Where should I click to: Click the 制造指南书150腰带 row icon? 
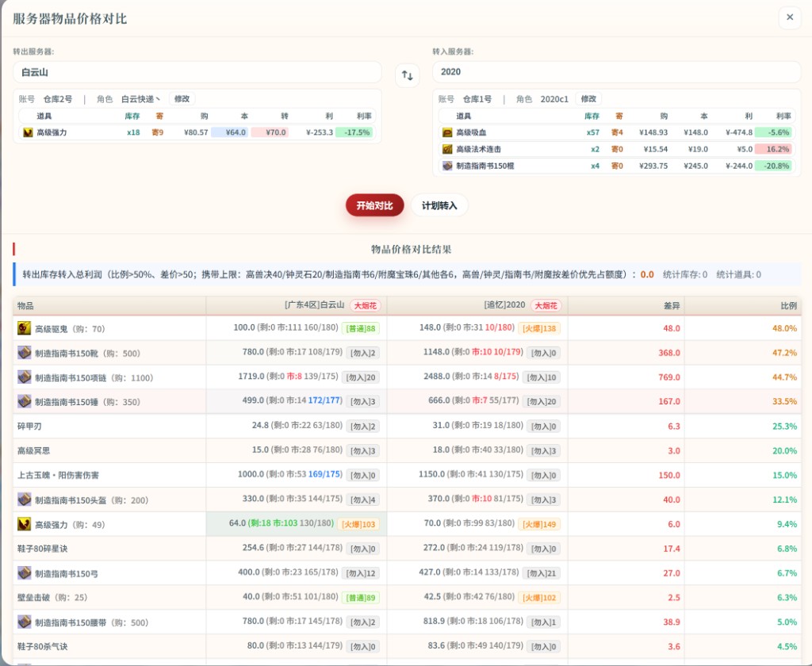(x=25, y=622)
